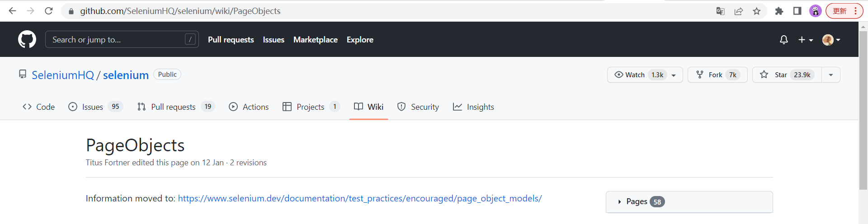Open the plus create-new dropdown
The width and height of the screenshot is (868, 224).
pyautogui.click(x=806, y=40)
